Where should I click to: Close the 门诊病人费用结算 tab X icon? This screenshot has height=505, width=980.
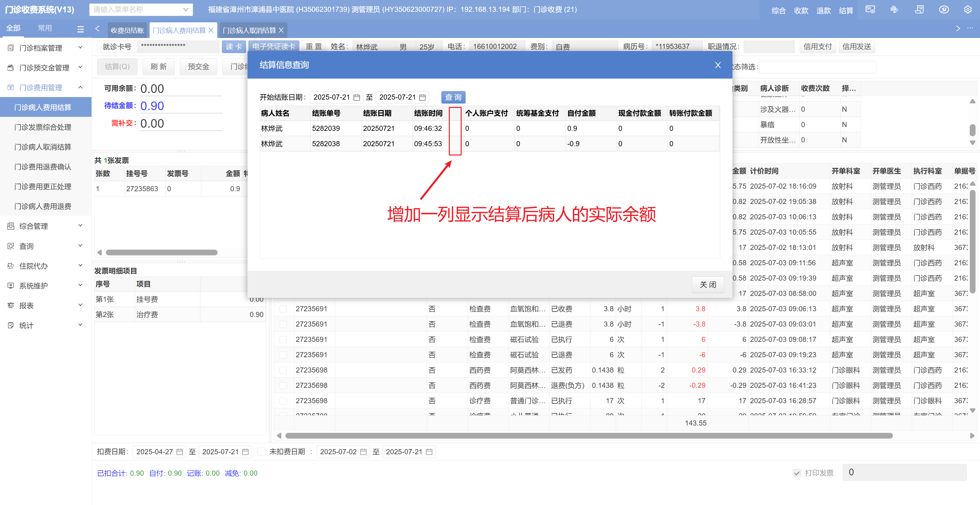[211, 30]
